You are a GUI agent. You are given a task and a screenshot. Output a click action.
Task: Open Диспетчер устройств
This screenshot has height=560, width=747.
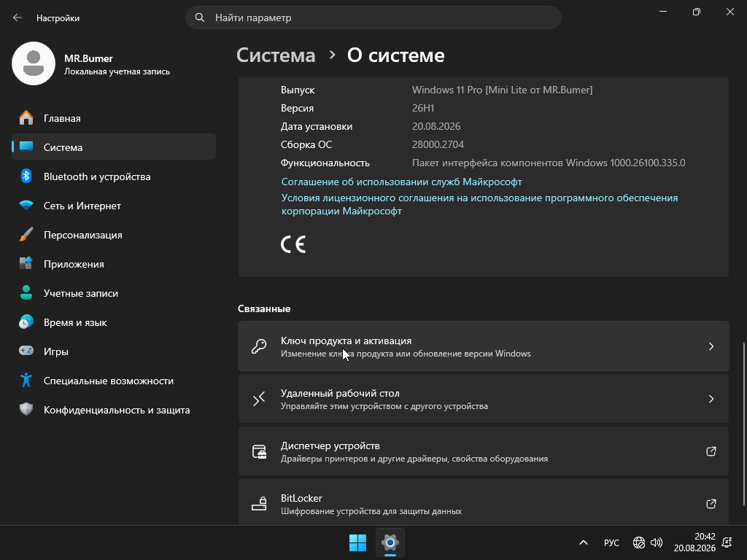pyautogui.click(x=483, y=451)
